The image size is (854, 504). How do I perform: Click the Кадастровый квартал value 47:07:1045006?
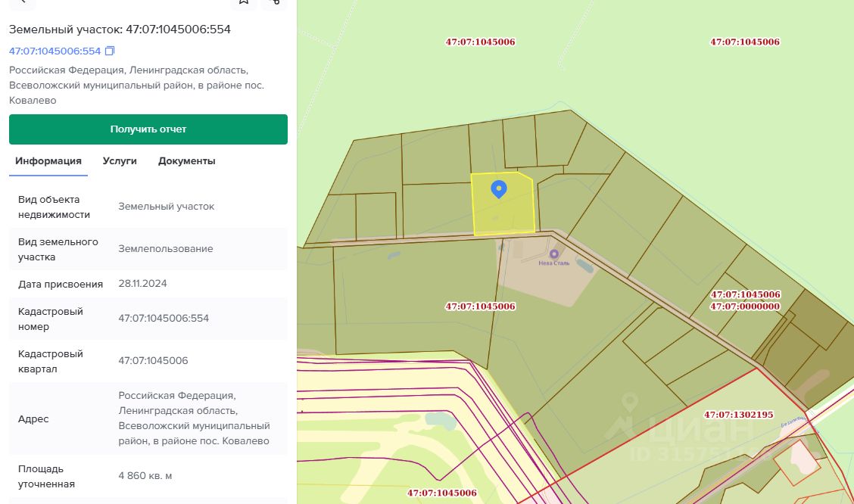pyautogui.click(x=153, y=361)
